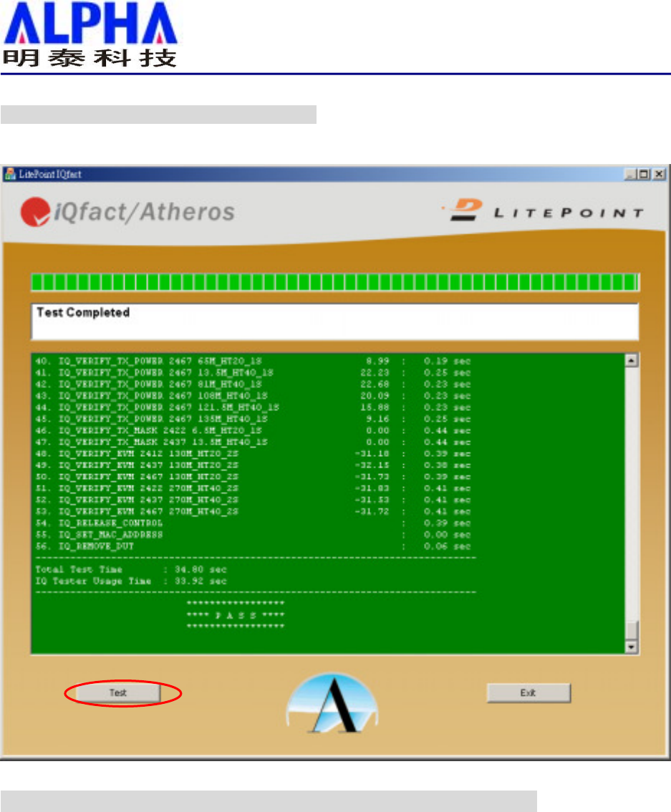Image resolution: width=671 pixels, height=812 pixels.
Task: Select log row 42 TX_POWER 81M_HT40
Action: tap(253, 385)
